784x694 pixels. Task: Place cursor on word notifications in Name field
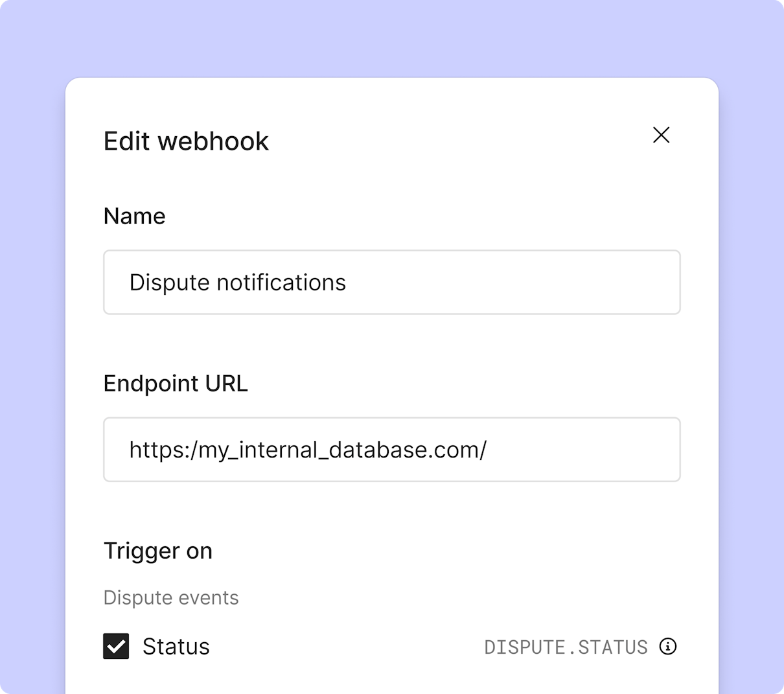click(x=281, y=283)
